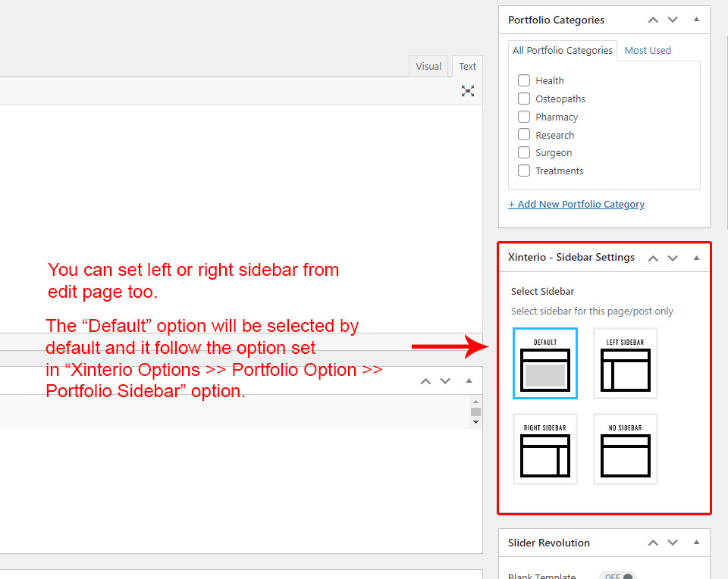Enable the Surgeon category checkbox

tap(524, 152)
